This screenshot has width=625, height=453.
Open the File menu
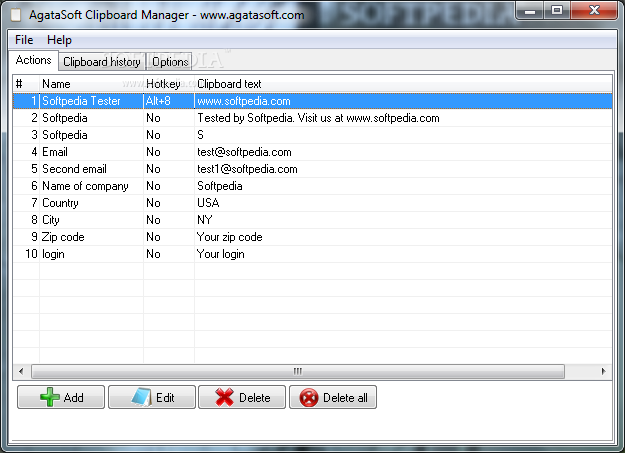coord(24,40)
